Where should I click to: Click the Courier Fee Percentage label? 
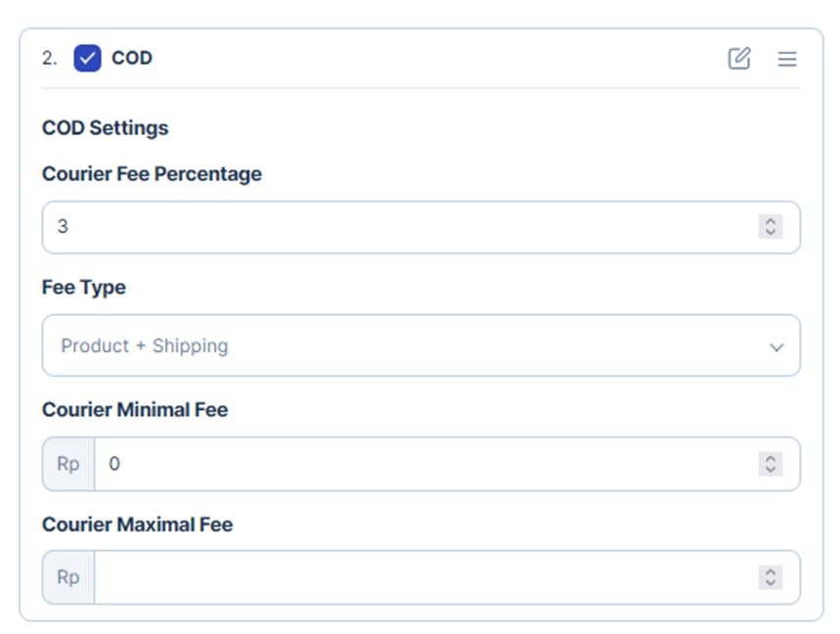pyautogui.click(x=152, y=174)
